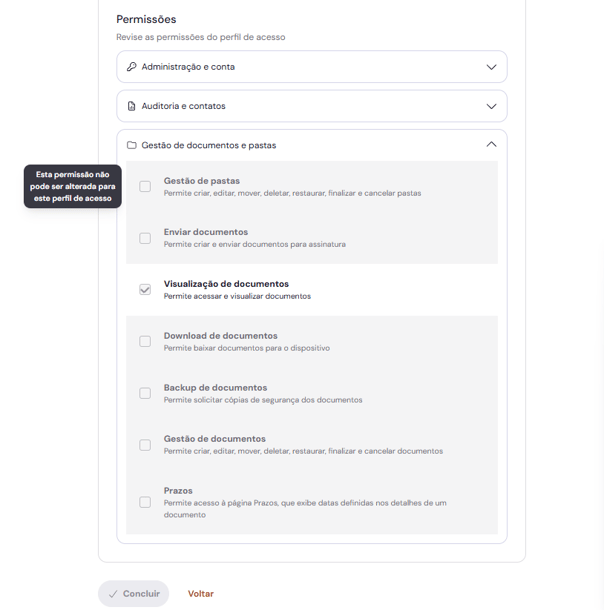Click the Prazos permission description text
Screen dimensions: 604x610
click(305, 508)
